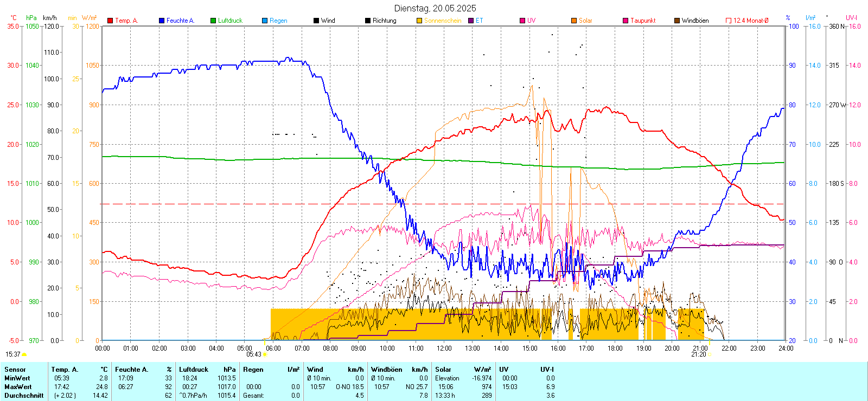Click the sunset marker icon at 21:20

coord(710,354)
